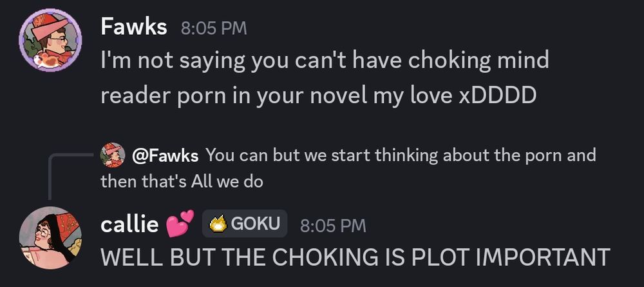
Task: Open the GOKU role tag label
Action: coord(245,224)
